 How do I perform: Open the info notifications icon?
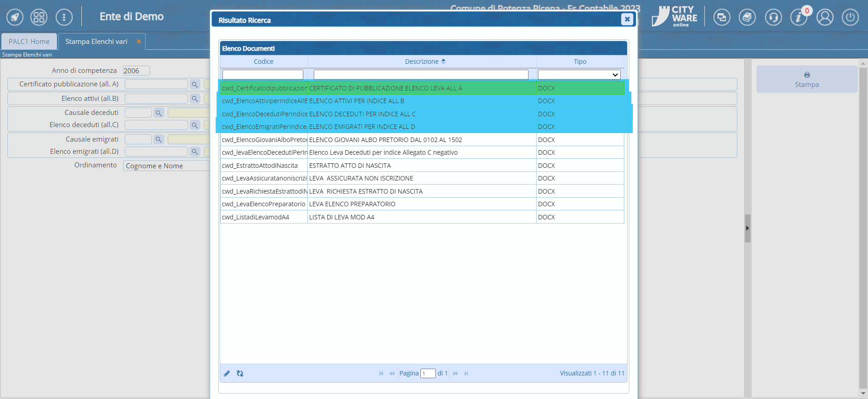click(798, 18)
